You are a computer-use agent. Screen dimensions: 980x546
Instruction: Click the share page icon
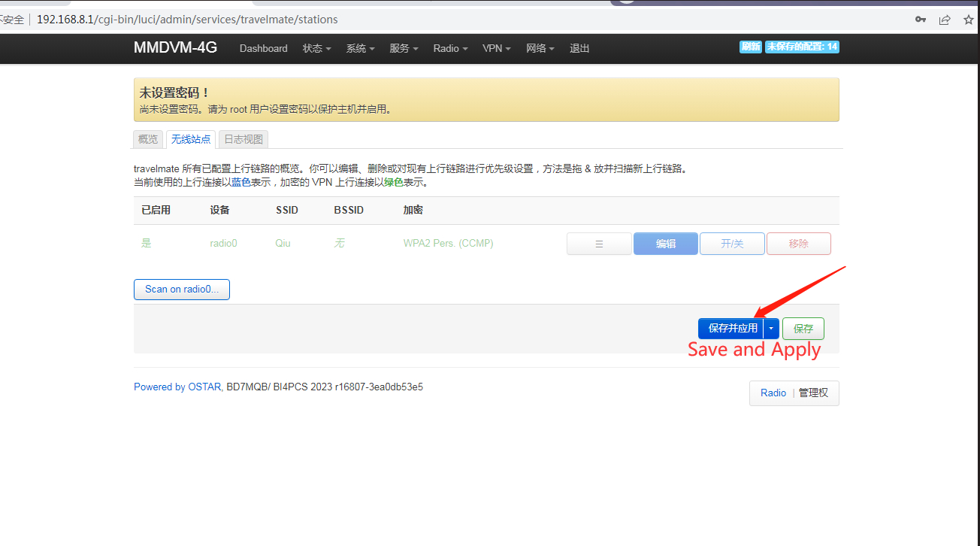pos(945,20)
